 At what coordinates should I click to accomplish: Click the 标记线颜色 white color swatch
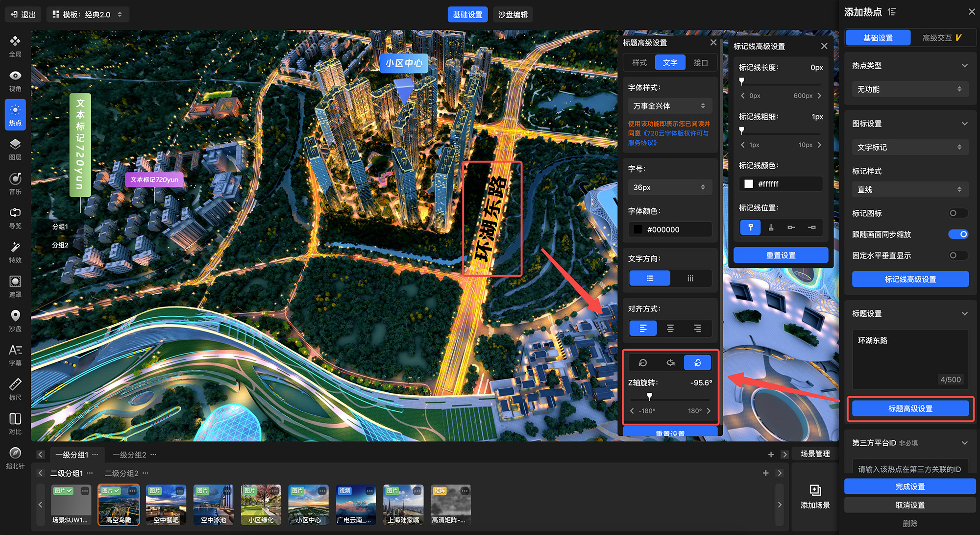pyautogui.click(x=749, y=184)
